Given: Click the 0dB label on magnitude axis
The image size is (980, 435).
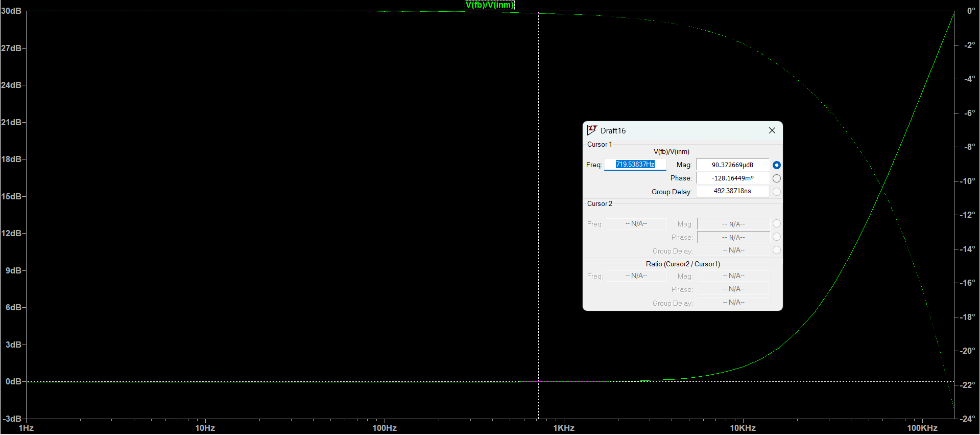Looking at the screenshot, I should [x=13, y=382].
